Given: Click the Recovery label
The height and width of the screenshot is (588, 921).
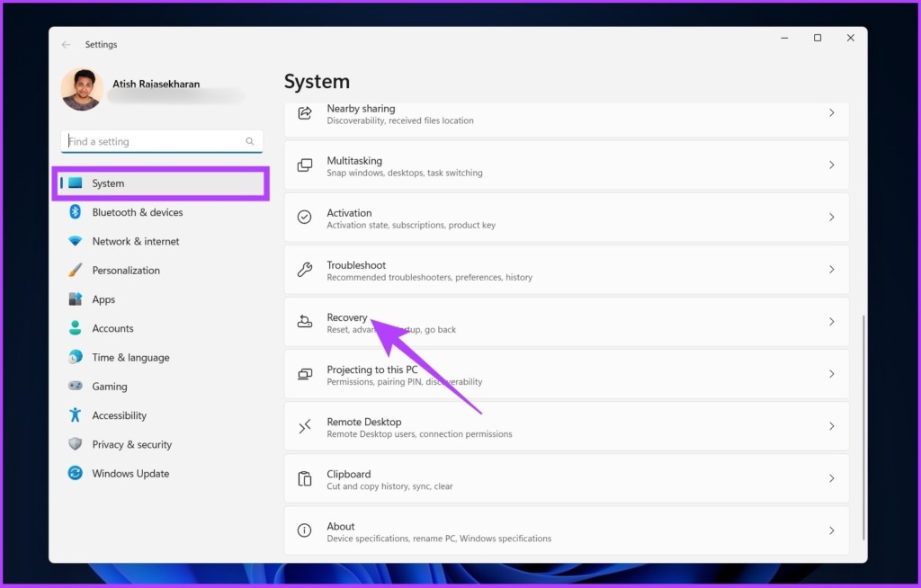Looking at the screenshot, I should coord(347,317).
